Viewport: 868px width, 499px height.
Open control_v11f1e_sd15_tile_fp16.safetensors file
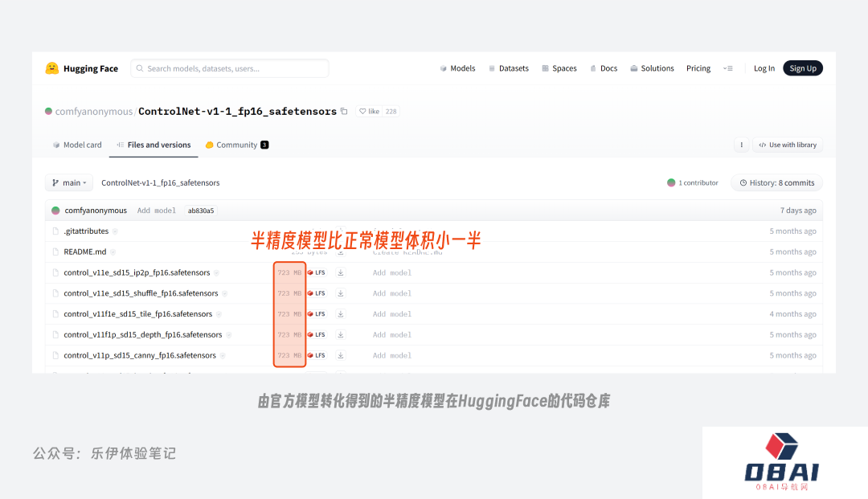[x=138, y=314]
